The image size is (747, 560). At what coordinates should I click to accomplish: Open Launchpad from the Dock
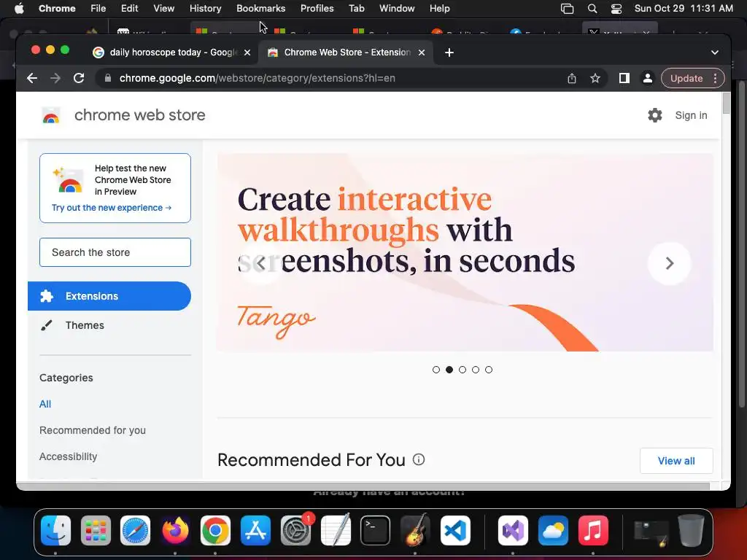pyautogui.click(x=96, y=531)
